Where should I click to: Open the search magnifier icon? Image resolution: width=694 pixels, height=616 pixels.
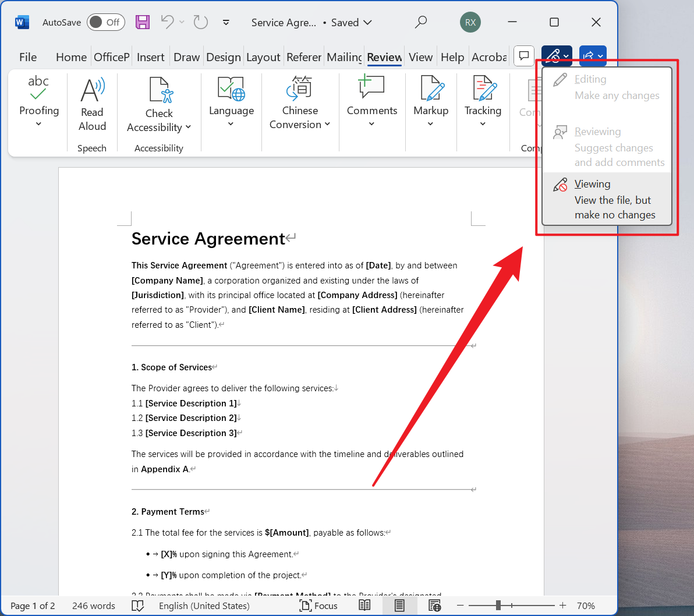coord(420,22)
